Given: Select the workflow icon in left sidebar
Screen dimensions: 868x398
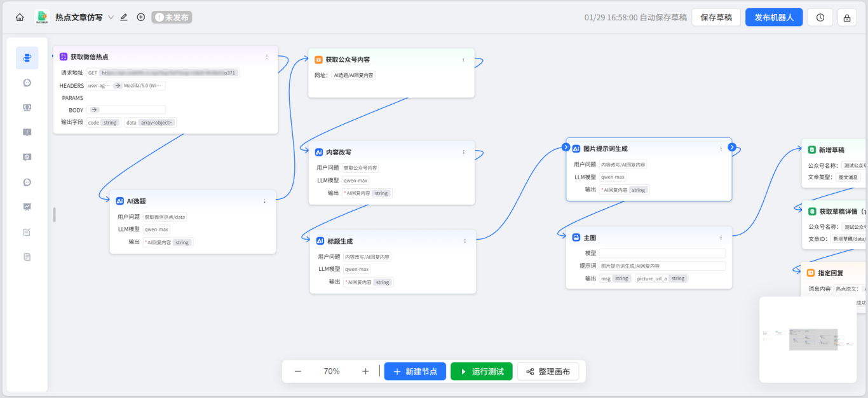Looking at the screenshot, I should (x=27, y=58).
